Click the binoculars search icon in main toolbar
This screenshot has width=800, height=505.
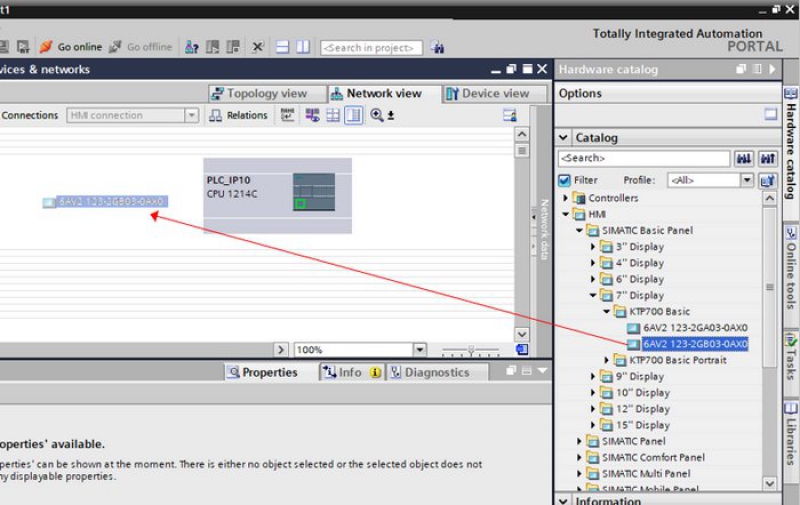point(437,47)
